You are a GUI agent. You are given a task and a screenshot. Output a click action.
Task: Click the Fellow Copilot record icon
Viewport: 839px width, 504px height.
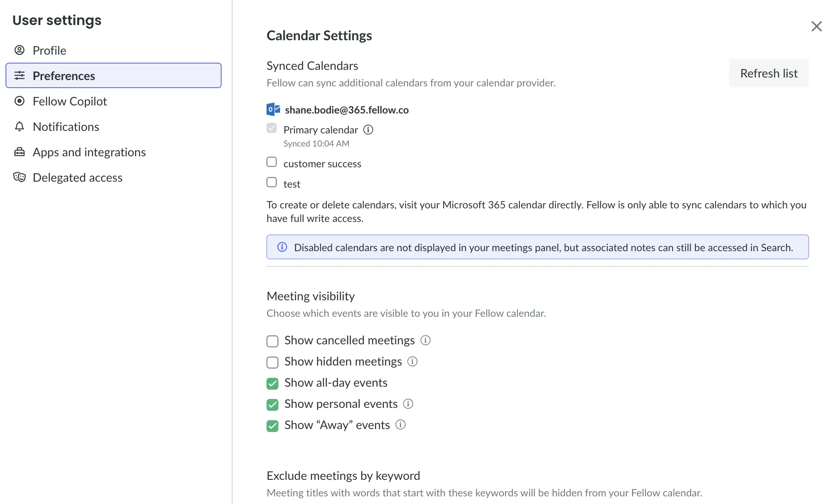[x=19, y=101]
